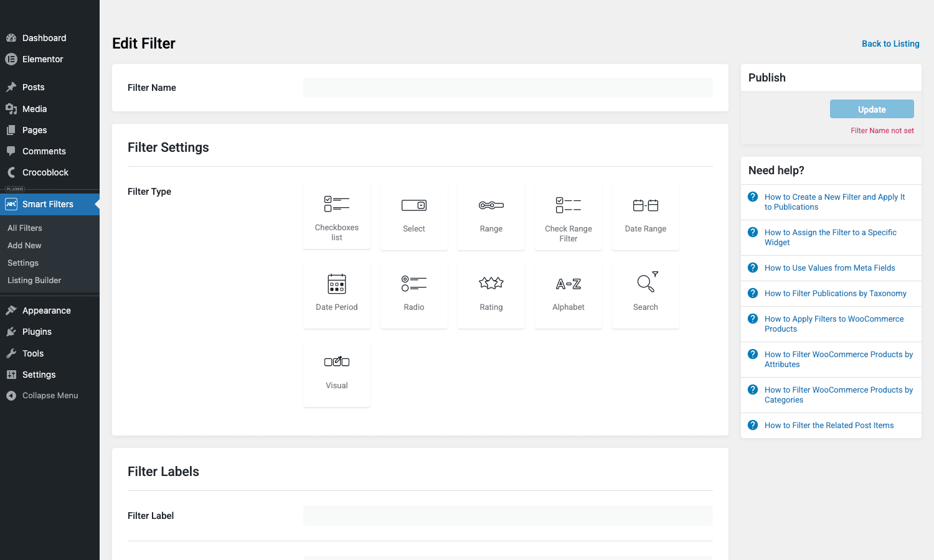Screen dimensions: 934x560
Task: Open Add New submenu item
Action: (x=24, y=245)
